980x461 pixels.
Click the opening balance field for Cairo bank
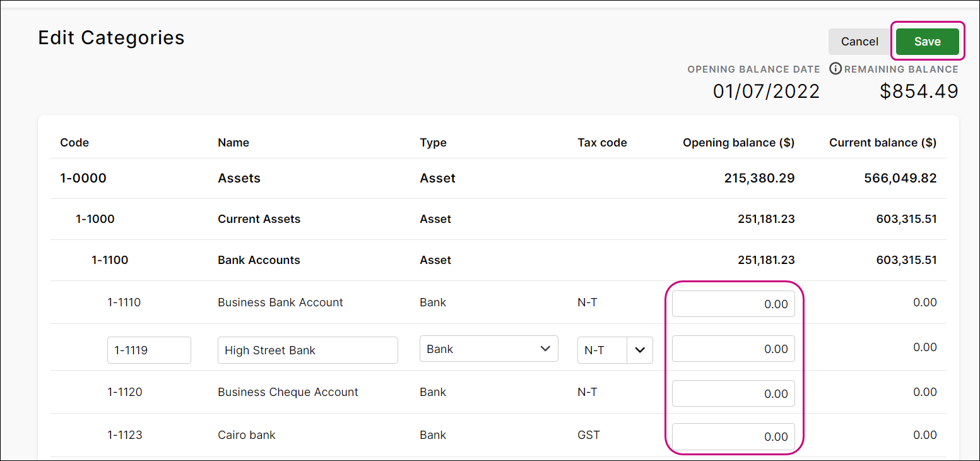point(733,436)
